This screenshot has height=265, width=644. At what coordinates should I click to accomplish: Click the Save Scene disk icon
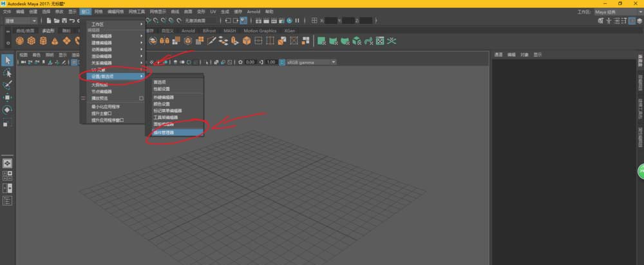[x=64, y=21]
